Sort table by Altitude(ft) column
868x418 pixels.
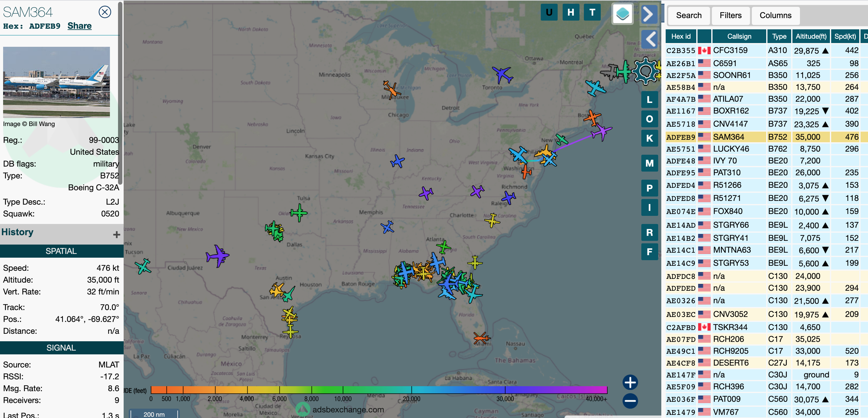pos(811,36)
